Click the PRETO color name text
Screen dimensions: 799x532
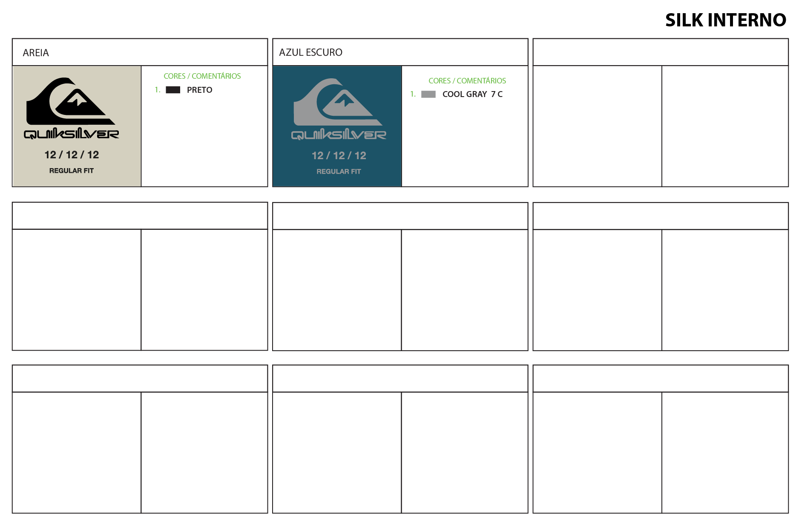(x=199, y=90)
